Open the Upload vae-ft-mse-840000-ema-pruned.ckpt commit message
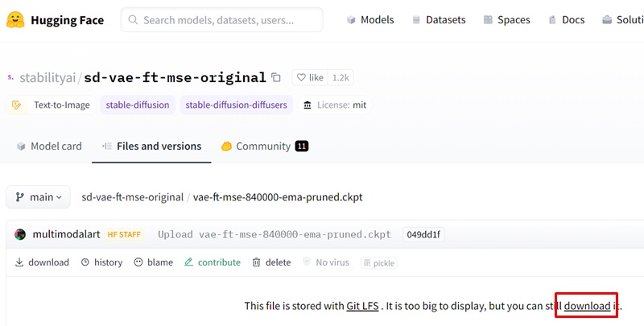The height and width of the screenshot is (326, 644). click(x=275, y=234)
